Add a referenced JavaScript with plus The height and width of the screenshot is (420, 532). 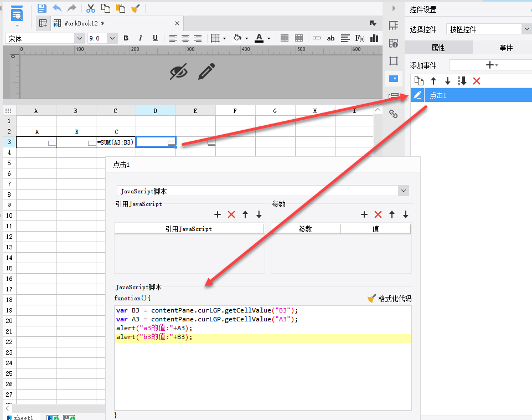pos(218,214)
